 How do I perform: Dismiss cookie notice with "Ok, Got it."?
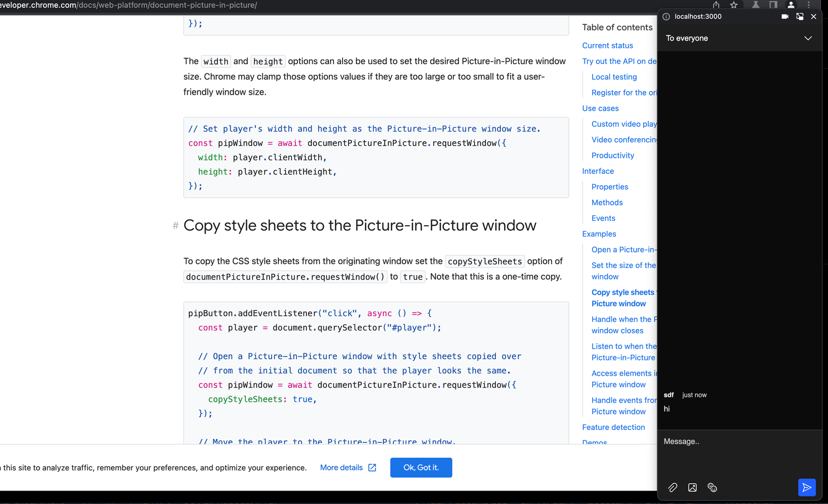click(421, 467)
